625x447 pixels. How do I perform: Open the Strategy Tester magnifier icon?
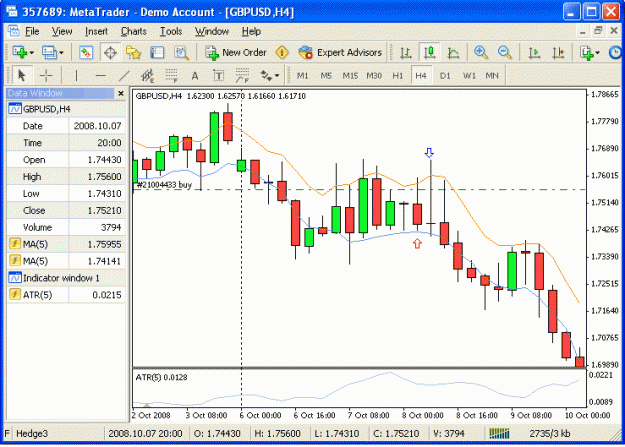tap(181, 52)
